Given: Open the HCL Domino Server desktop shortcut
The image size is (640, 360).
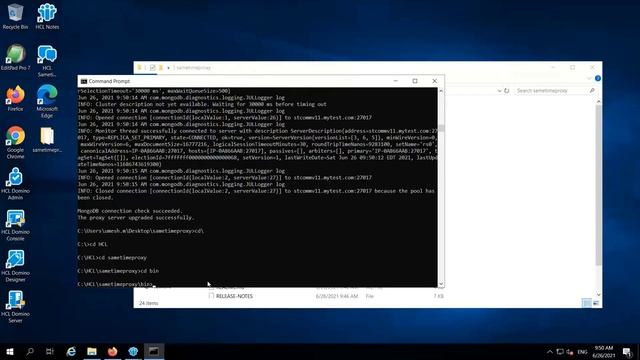Looking at the screenshot, I should (15, 307).
